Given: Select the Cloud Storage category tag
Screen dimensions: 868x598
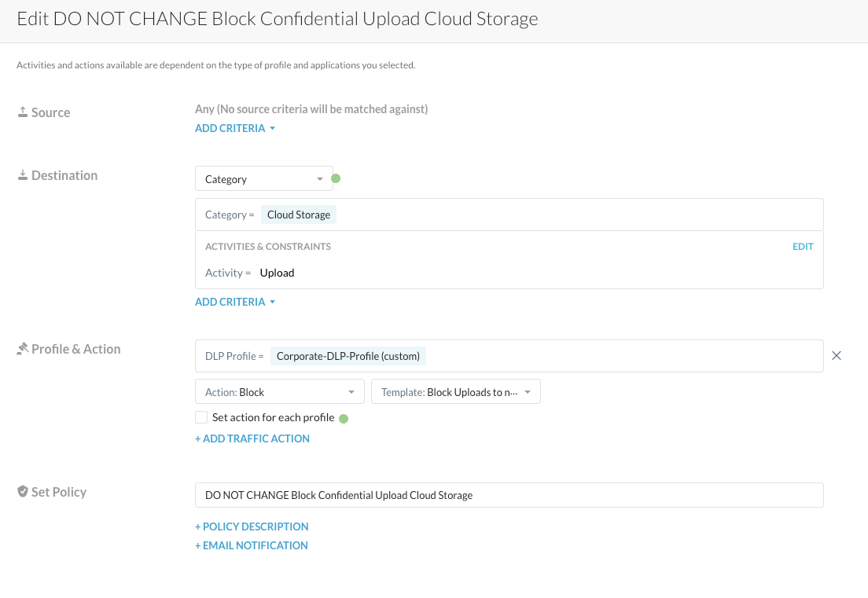Looking at the screenshot, I should pos(299,215).
